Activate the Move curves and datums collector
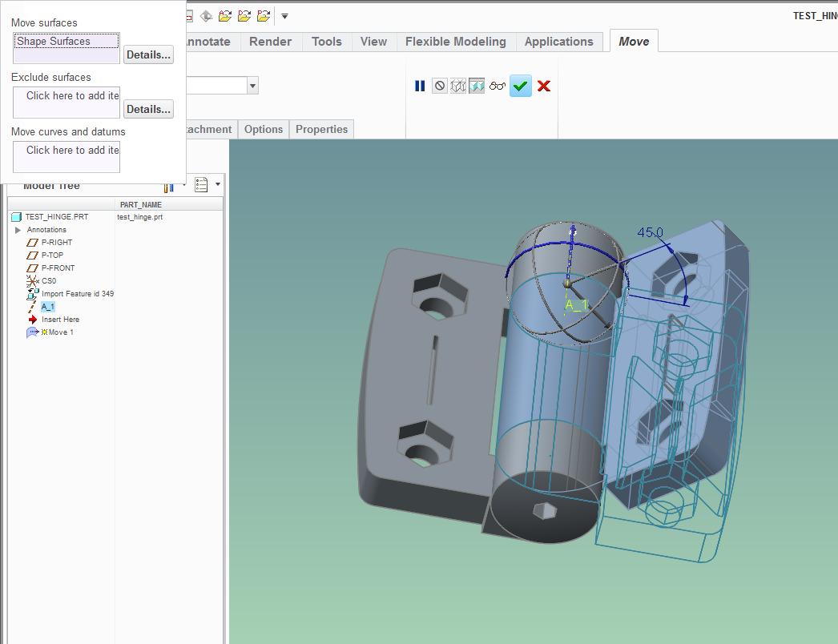 (66, 156)
